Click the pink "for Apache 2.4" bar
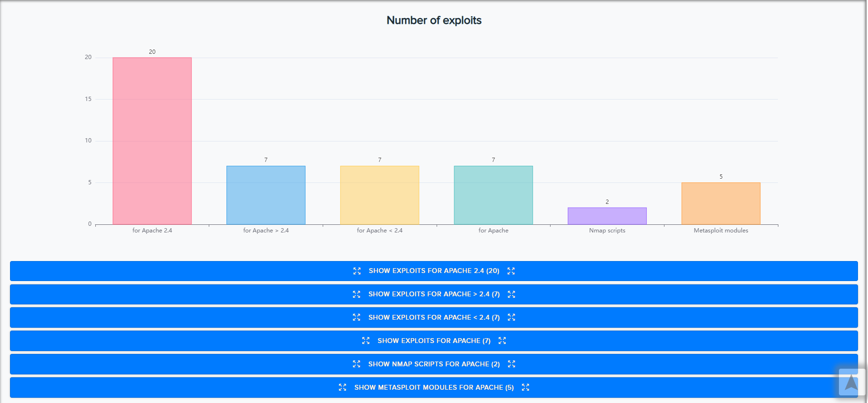 coord(152,141)
